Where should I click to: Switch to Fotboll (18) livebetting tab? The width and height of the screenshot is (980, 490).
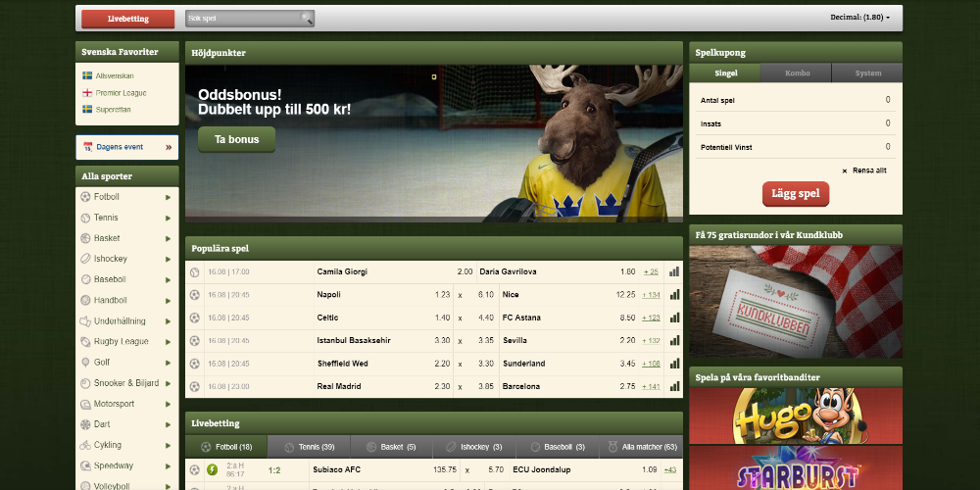(226, 447)
